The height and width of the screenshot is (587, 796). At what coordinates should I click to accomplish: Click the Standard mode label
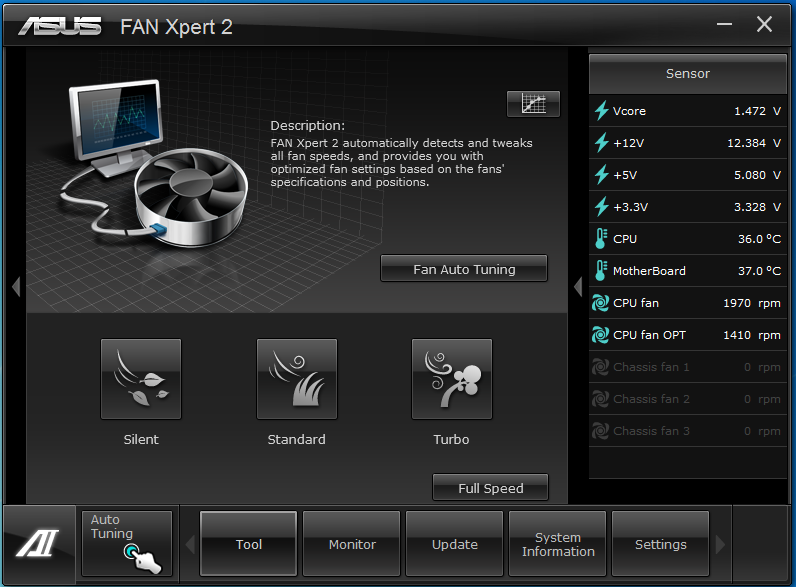coord(296,439)
